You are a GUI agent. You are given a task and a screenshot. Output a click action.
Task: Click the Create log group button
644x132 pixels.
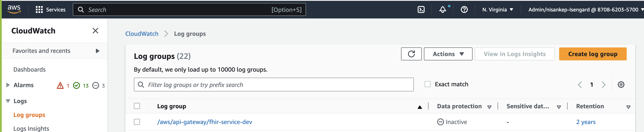tap(593, 54)
